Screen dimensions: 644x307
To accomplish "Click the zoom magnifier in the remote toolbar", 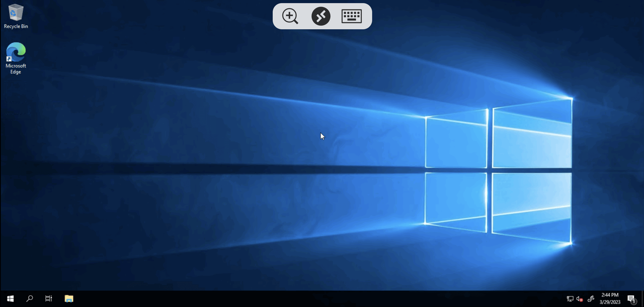I will 290,16.
